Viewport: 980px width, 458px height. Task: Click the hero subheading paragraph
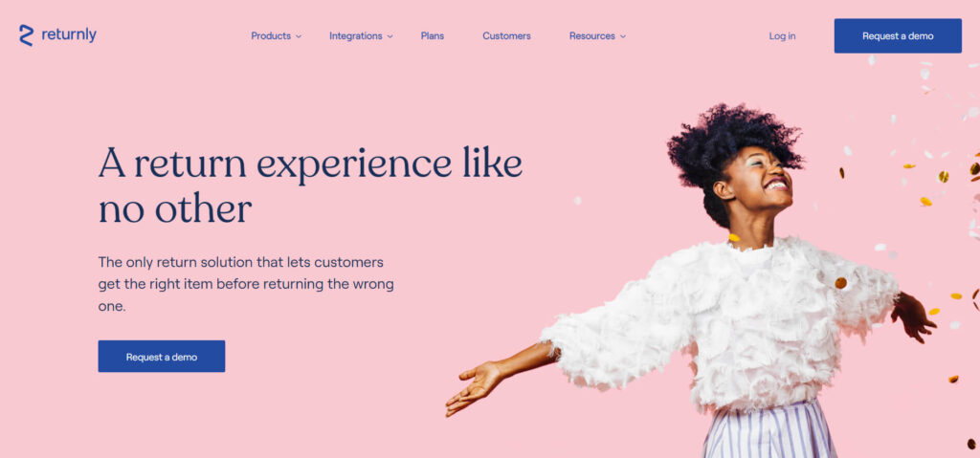coord(246,284)
